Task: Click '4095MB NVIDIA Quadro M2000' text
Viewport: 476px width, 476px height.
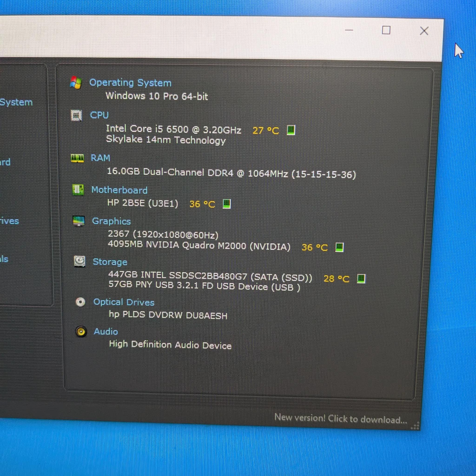Action: coord(177,245)
